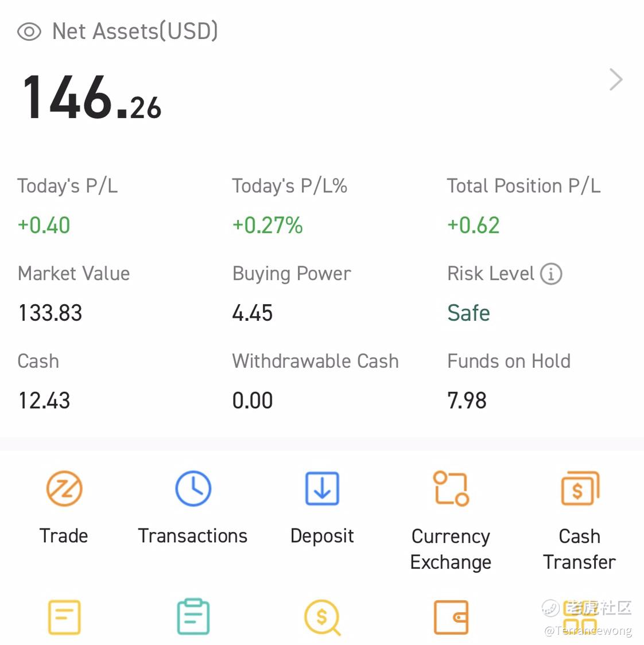Tap the orange wallet icon
The height and width of the screenshot is (645, 644).
tap(451, 617)
